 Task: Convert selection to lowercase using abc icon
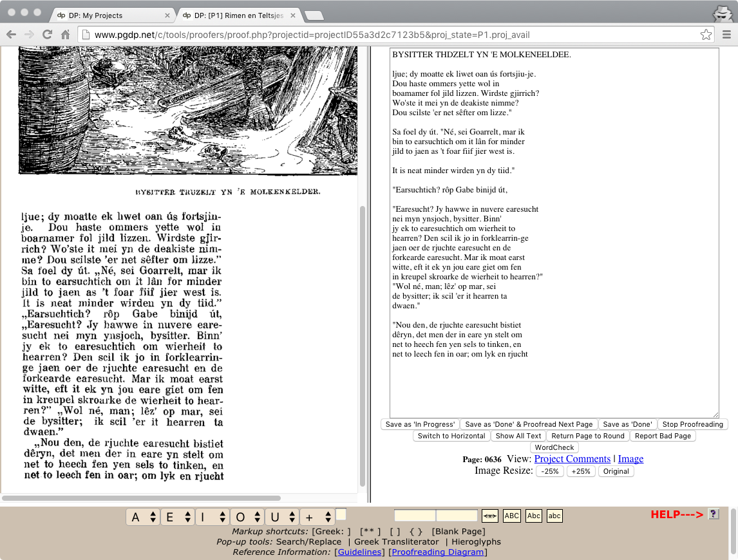tap(554, 516)
